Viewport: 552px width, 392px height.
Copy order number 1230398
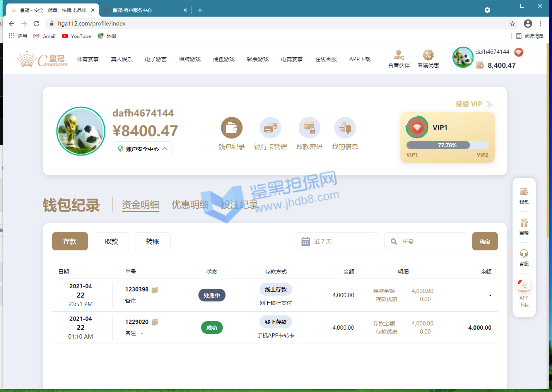[x=155, y=289]
